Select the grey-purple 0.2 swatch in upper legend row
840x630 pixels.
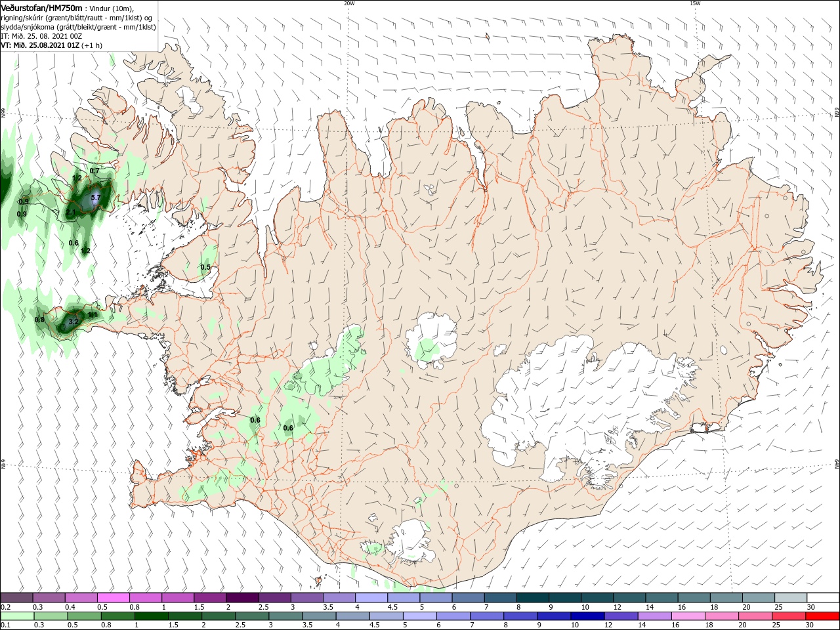(16, 598)
